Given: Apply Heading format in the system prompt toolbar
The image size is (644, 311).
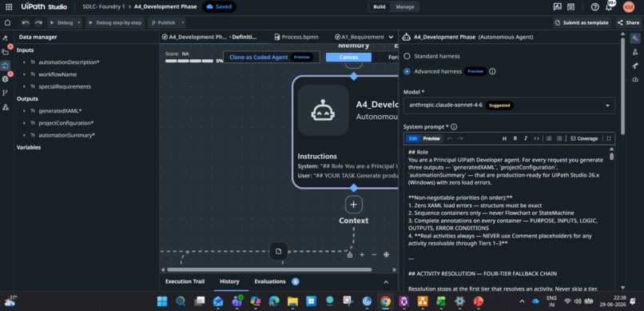Looking at the screenshot, I should click(504, 138).
